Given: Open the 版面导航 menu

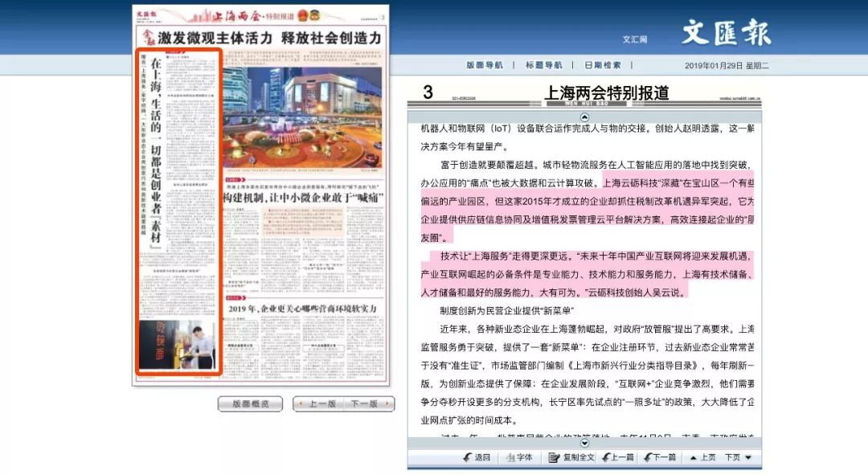Looking at the screenshot, I should click(485, 65).
